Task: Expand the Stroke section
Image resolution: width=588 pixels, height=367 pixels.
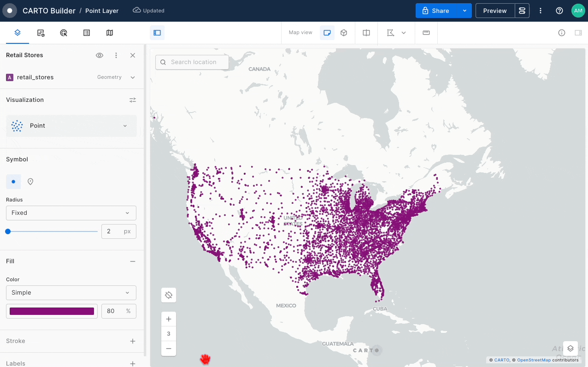Action: [133, 341]
